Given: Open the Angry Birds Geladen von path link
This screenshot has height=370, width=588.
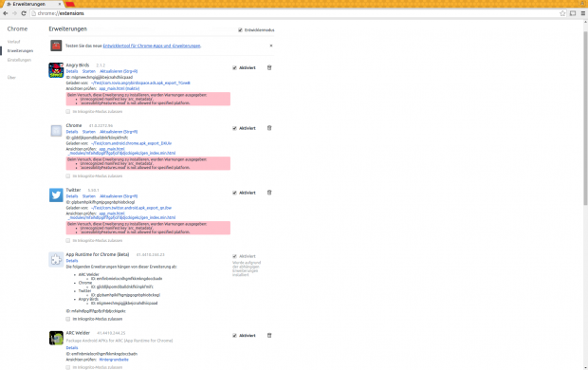Looking at the screenshot, I should click(x=140, y=83).
